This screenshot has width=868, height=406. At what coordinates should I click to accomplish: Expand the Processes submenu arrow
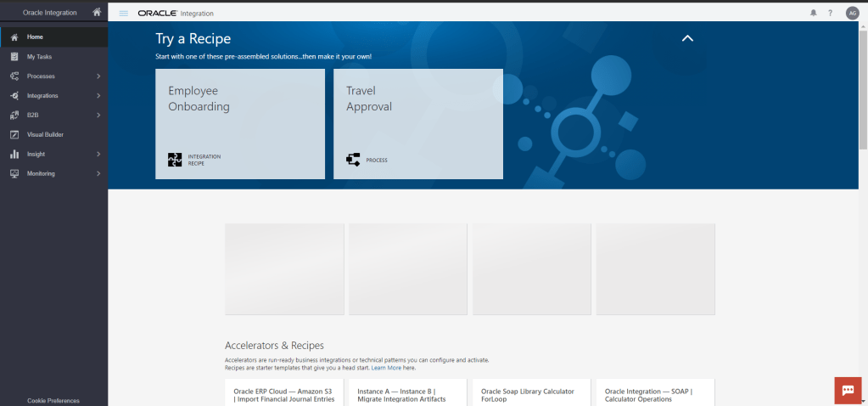(x=98, y=76)
